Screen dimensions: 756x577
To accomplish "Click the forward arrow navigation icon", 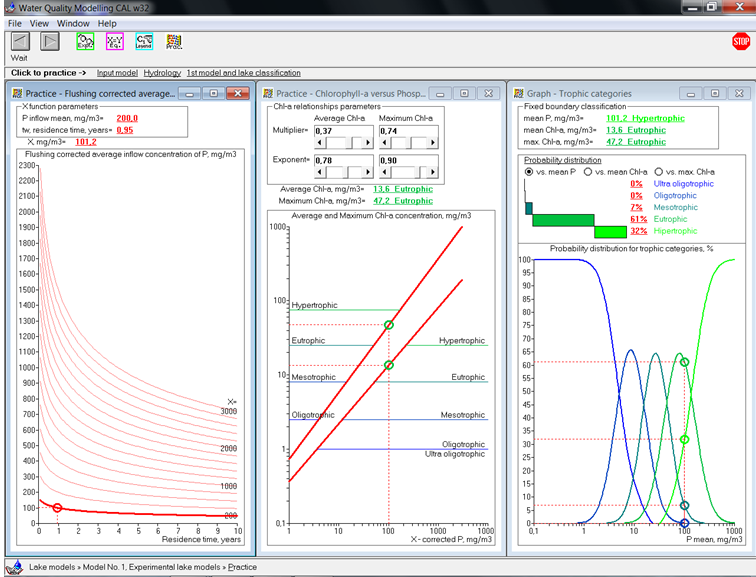I will click(50, 41).
